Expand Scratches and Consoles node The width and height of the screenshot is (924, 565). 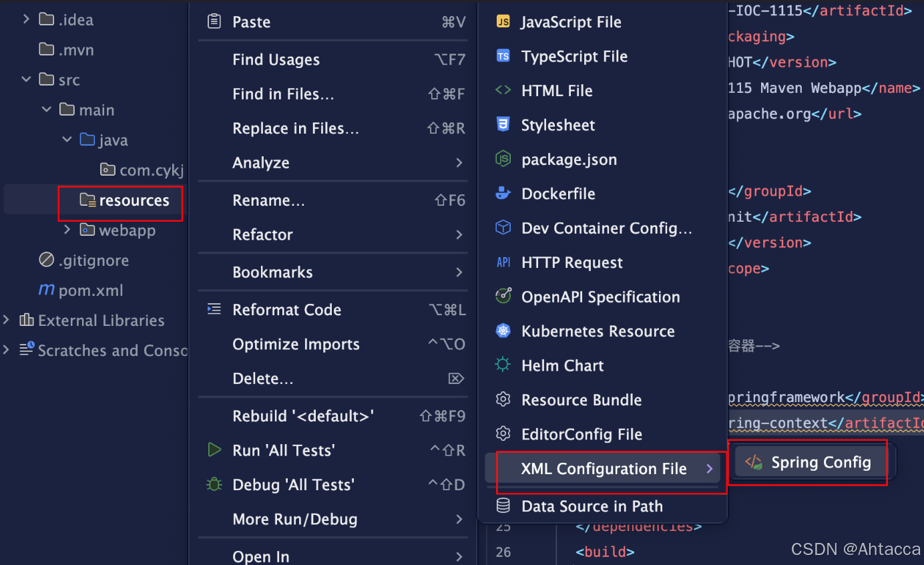tap(6, 350)
